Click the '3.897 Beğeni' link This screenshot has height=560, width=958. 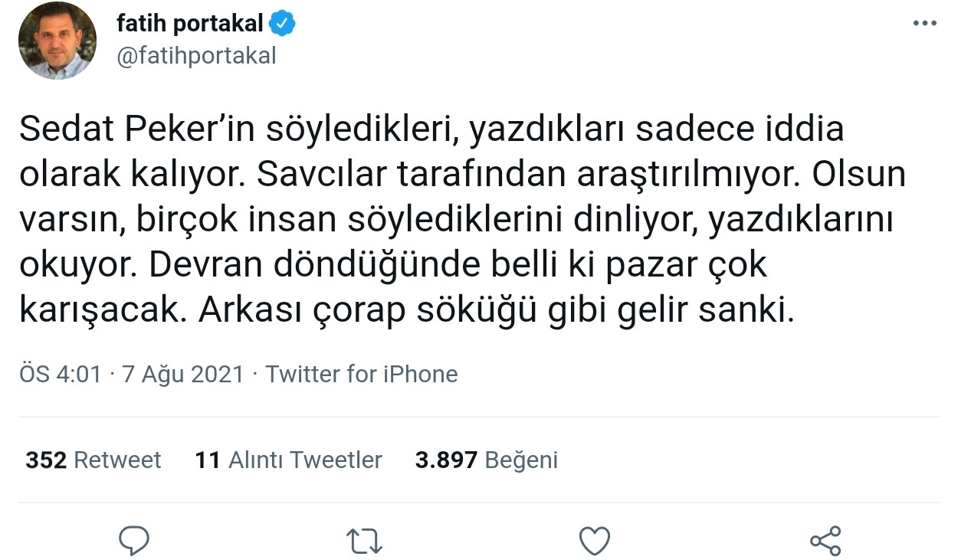(x=486, y=460)
